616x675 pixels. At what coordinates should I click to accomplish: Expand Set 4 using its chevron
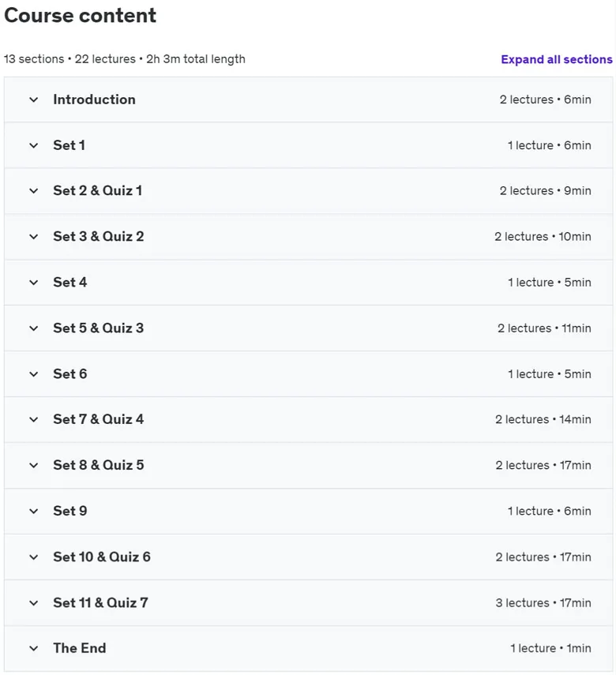(x=34, y=283)
